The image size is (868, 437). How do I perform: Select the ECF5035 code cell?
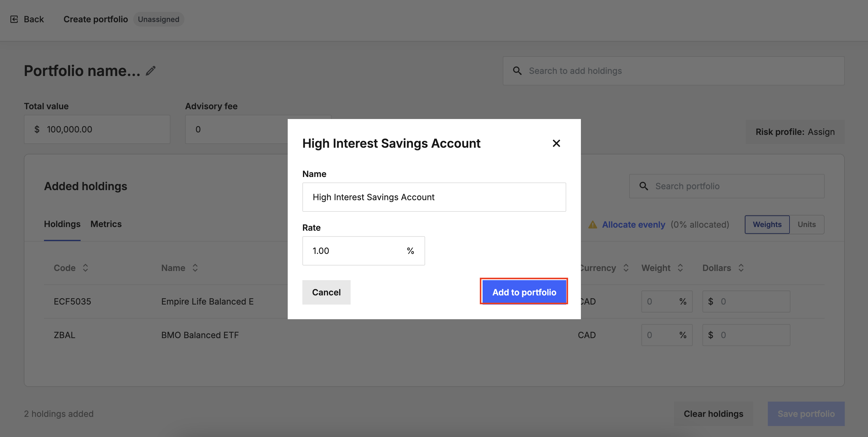coord(72,302)
